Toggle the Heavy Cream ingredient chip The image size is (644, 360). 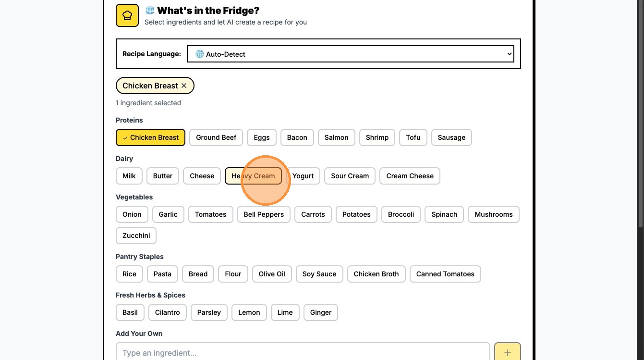coord(253,176)
